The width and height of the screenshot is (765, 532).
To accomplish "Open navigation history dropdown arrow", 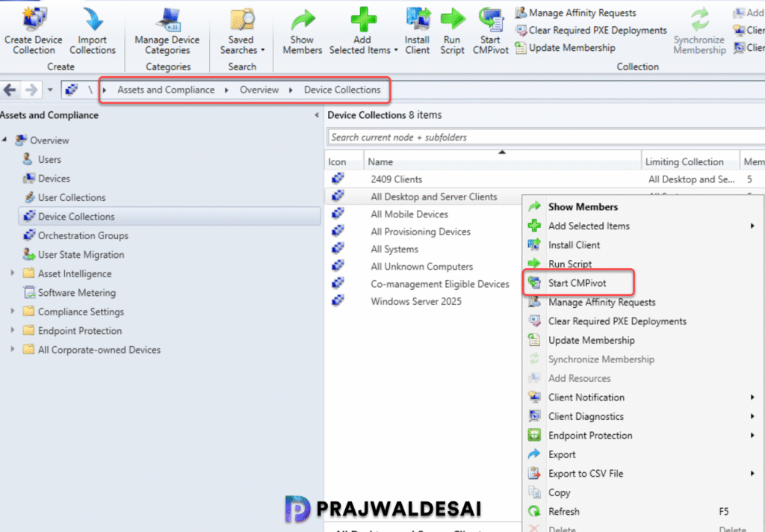I will coord(50,90).
